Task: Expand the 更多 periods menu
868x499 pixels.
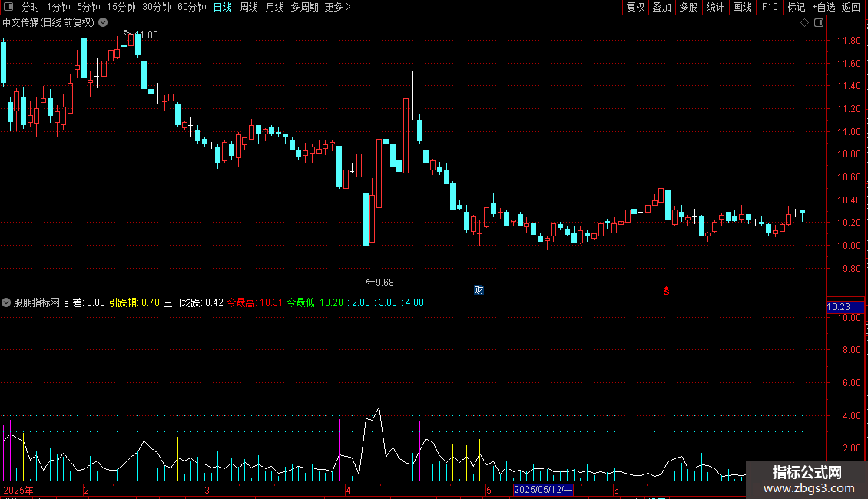Action: [337, 7]
